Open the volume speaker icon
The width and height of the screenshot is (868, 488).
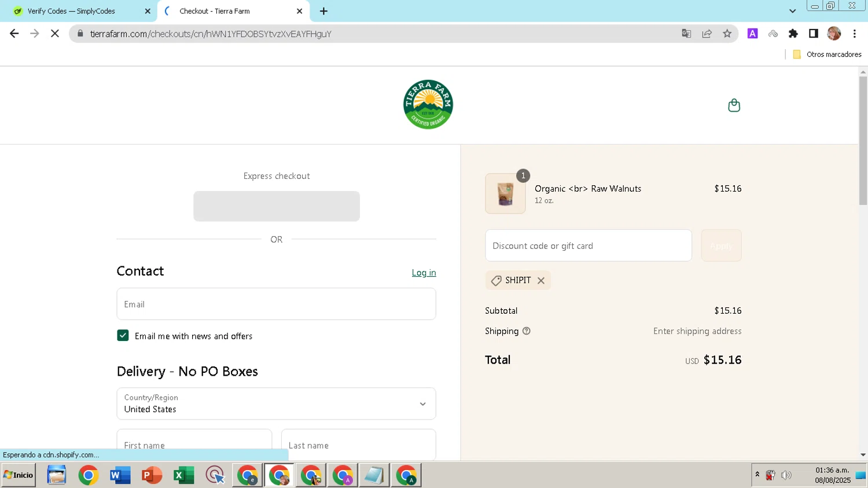click(x=786, y=475)
